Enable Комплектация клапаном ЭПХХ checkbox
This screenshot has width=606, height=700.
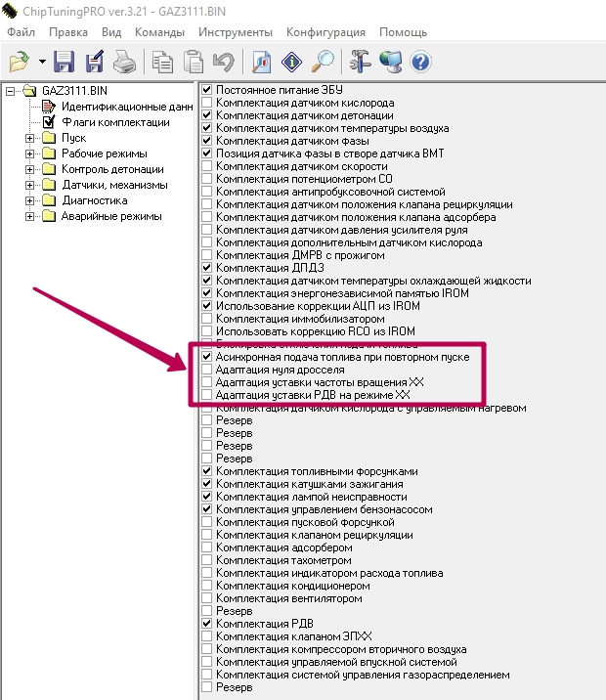pyautogui.click(x=206, y=635)
